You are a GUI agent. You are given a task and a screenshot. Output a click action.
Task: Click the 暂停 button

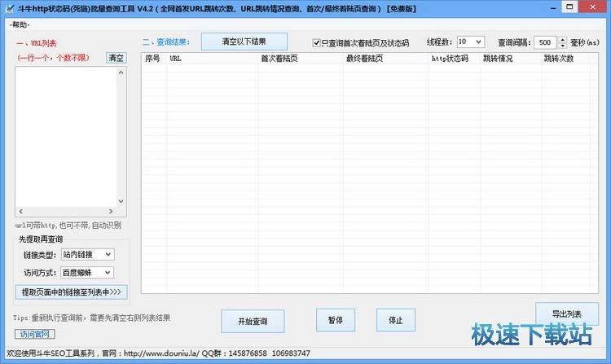[336, 320]
